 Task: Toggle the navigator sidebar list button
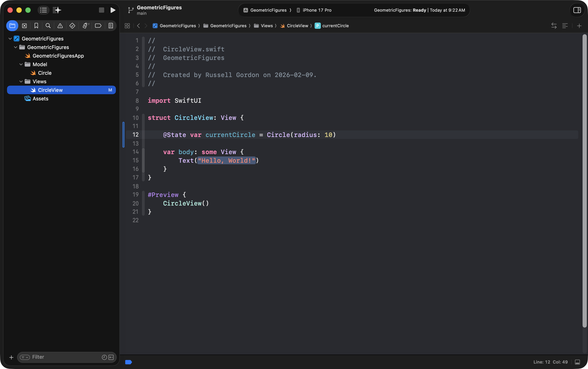click(43, 10)
